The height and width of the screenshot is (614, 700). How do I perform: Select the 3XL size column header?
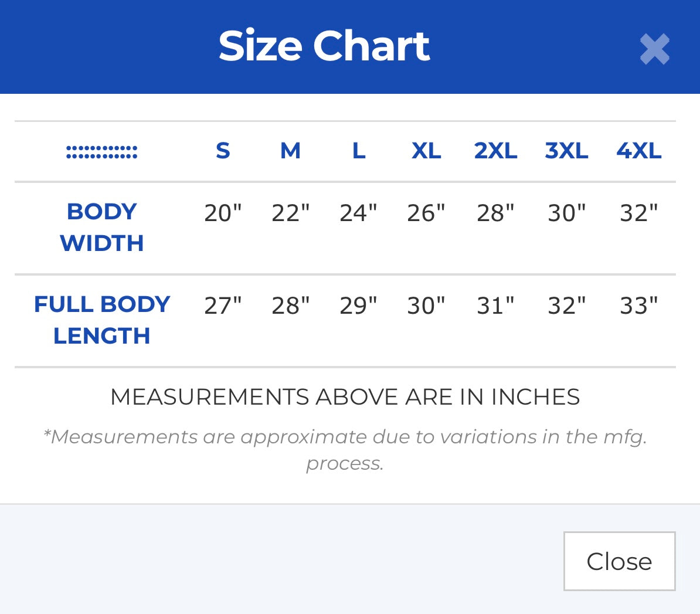coord(566,151)
